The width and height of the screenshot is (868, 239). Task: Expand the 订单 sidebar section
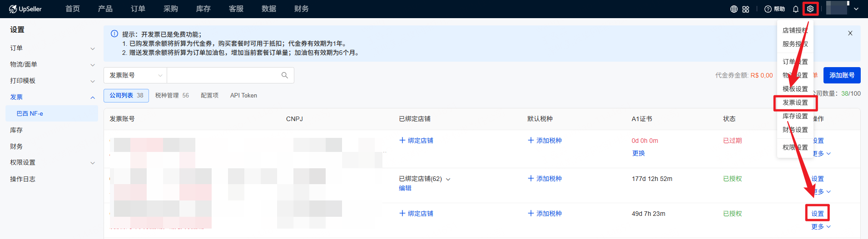[x=92, y=49]
